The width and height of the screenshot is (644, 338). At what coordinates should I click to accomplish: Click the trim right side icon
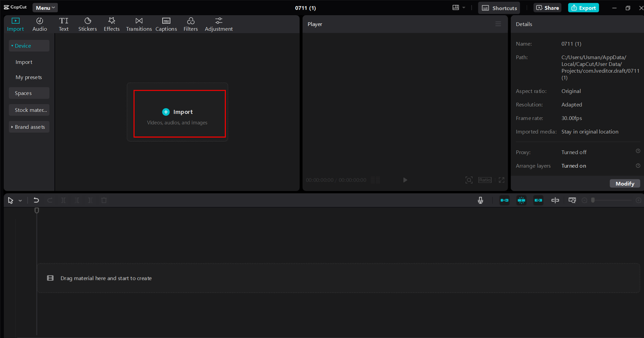point(91,200)
